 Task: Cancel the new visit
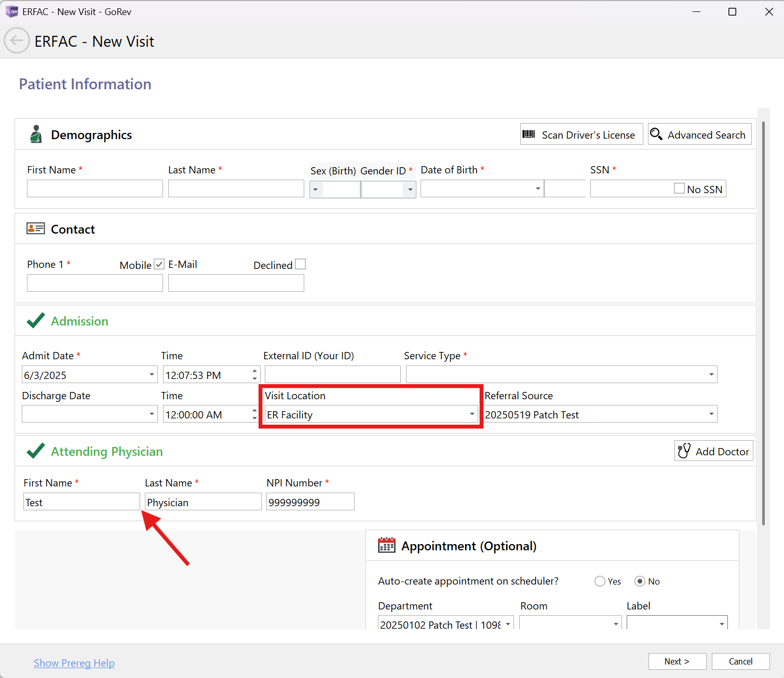740,661
